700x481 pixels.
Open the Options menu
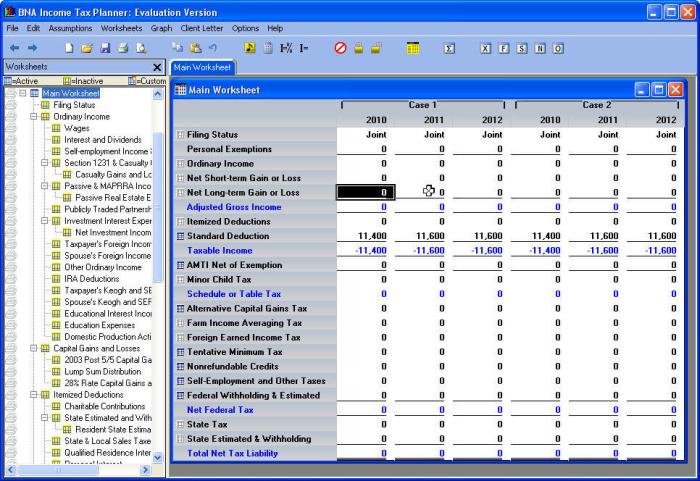tap(245, 28)
